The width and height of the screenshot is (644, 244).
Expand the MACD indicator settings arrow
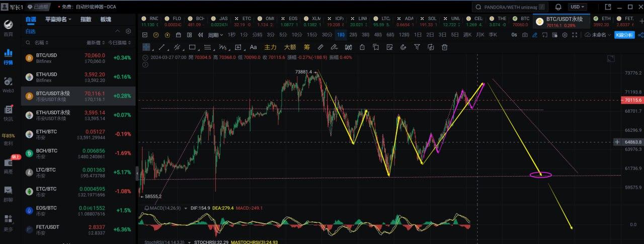tap(185, 208)
